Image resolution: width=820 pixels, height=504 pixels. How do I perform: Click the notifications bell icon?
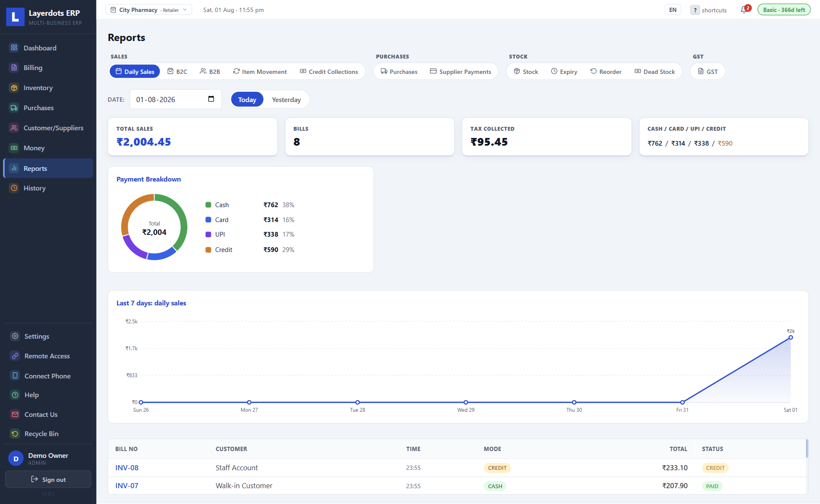tap(744, 10)
